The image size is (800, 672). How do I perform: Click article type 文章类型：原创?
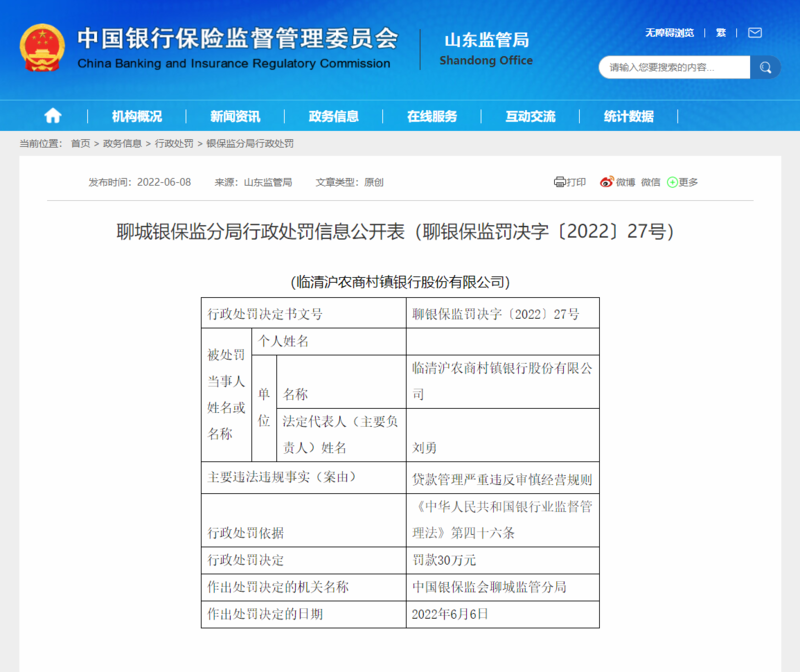click(x=349, y=182)
